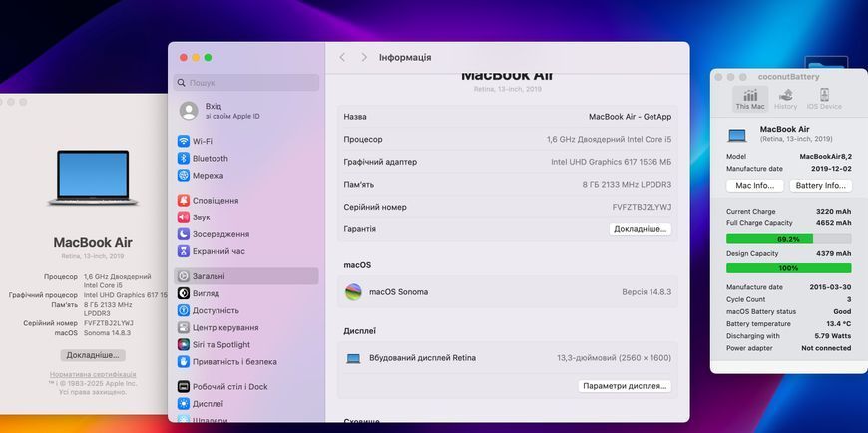Click the Full Charge Capacity 4652 mAh value
The width and height of the screenshot is (868, 433).
pyautogui.click(x=834, y=223)
